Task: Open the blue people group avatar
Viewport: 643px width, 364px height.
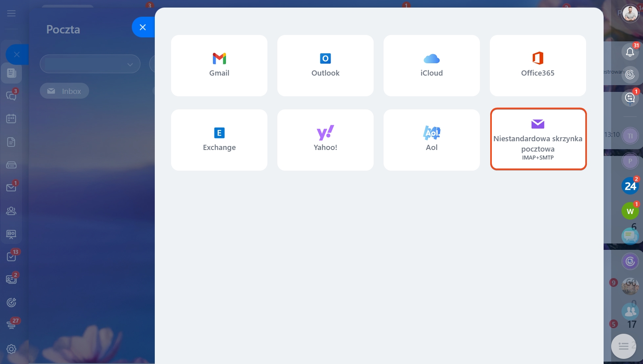Action: [x=630, y=311]
